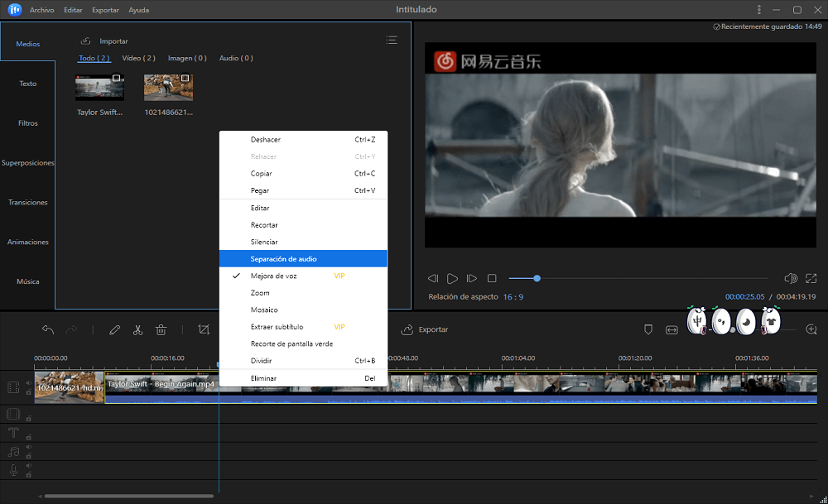828x504 pixels.
Task: Uncheck Mejora de voz in context menu
Action: (303, 276)
